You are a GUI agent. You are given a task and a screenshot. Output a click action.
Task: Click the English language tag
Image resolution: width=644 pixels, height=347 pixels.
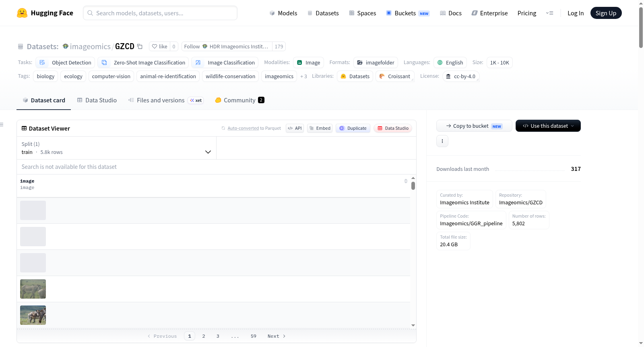450,62
